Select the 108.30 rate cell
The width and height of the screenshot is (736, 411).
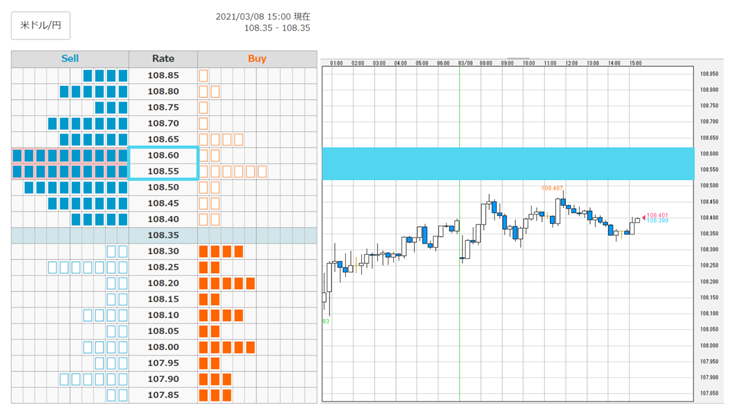point(163,251)
